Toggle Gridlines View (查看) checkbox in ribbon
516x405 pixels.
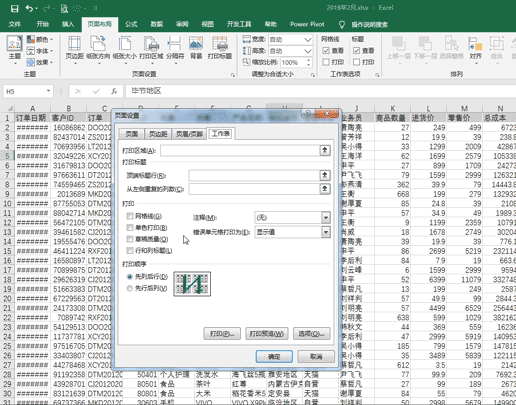(326, 51)
